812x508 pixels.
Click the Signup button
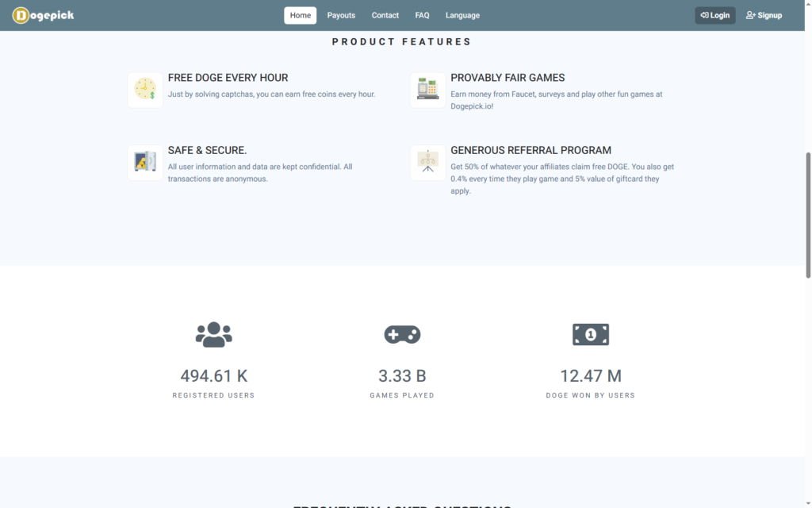point(764,16)
